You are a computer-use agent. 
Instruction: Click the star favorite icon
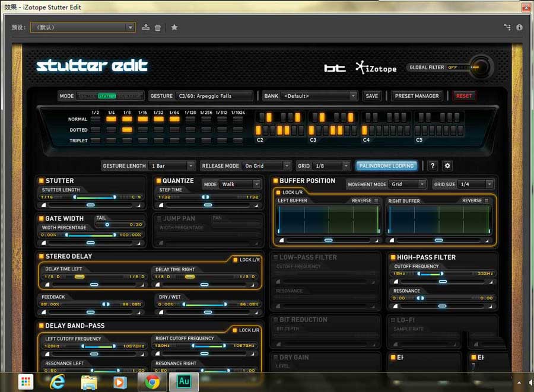tap(174, 27)
